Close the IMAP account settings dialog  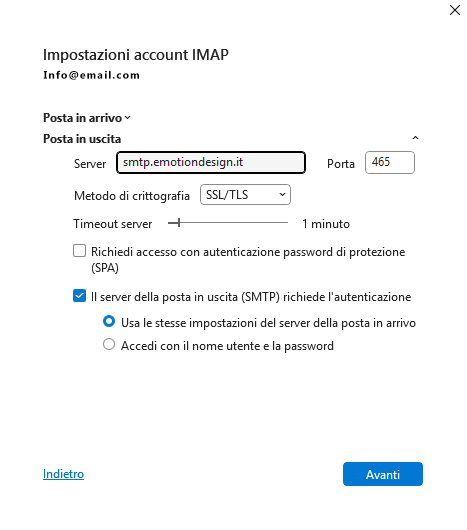455,10
